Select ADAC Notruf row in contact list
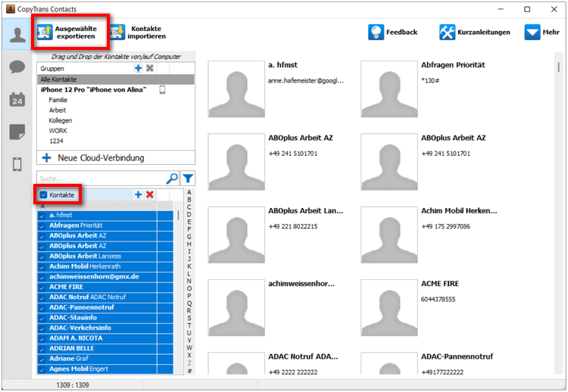568x392 pixels. (105, 297)
